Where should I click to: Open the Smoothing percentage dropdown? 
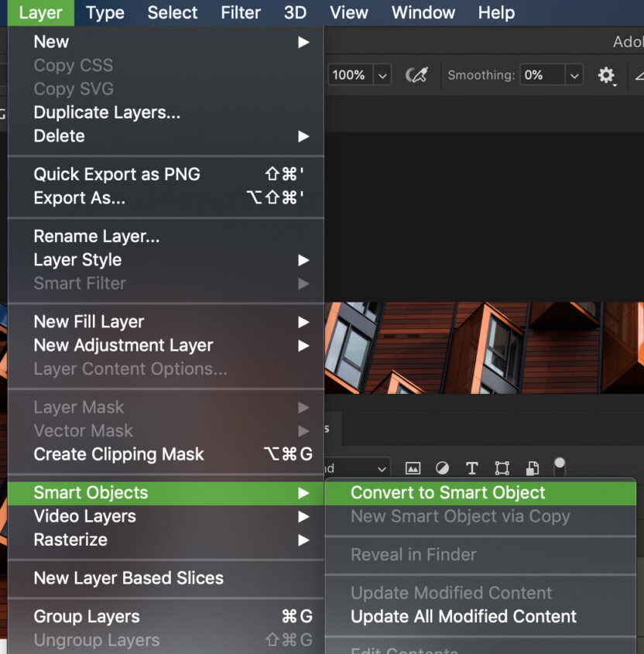[x=574, y=75]
